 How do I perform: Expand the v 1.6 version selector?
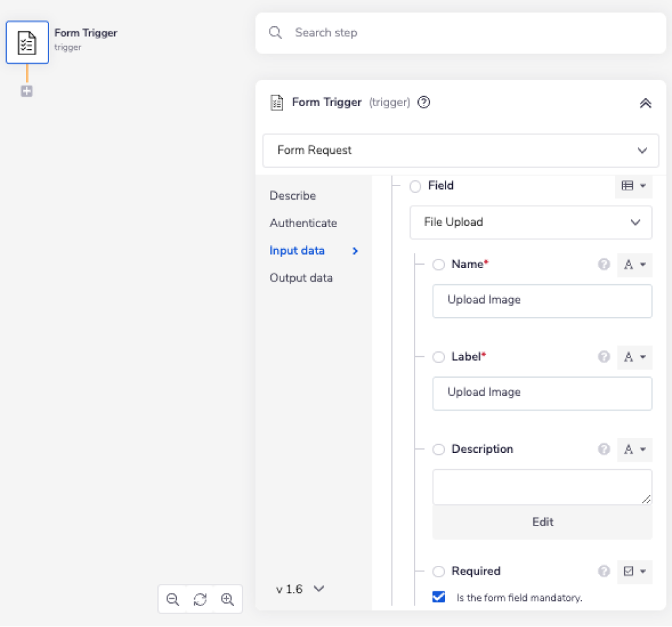click(300, 589)
